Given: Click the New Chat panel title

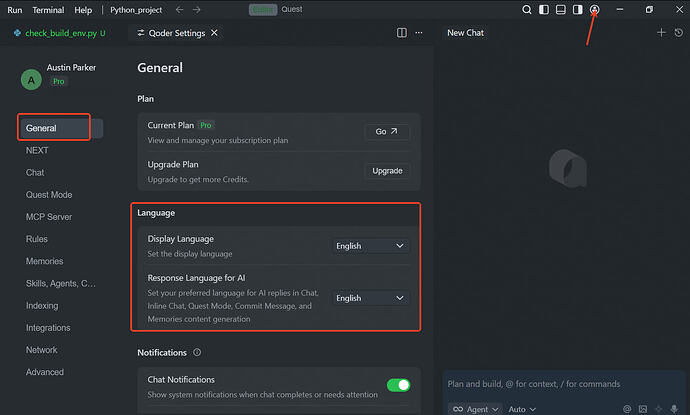Looking at the screenshot, I should [465, 33].
